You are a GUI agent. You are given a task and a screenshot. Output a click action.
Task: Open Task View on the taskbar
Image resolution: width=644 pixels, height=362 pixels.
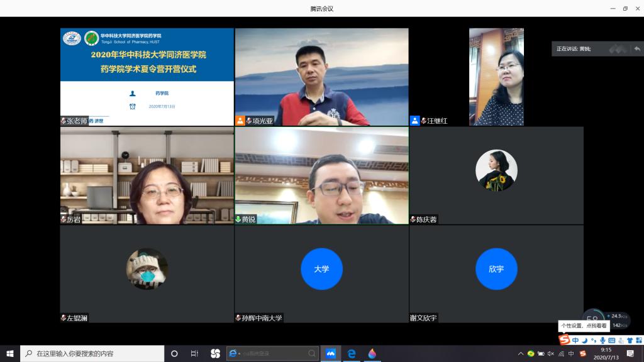[194, 354]
